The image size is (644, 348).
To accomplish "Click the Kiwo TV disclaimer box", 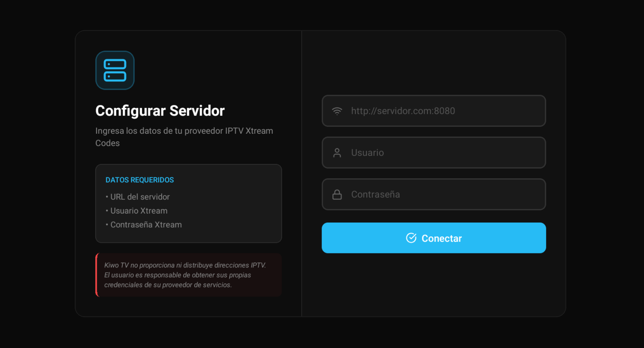I will point(189,275).
